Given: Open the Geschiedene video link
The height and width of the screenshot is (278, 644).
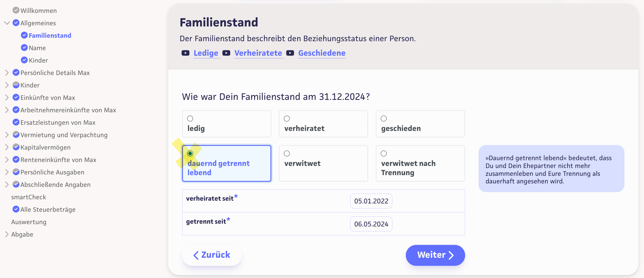Looking at the screenshot, I should tap(322, 53).
